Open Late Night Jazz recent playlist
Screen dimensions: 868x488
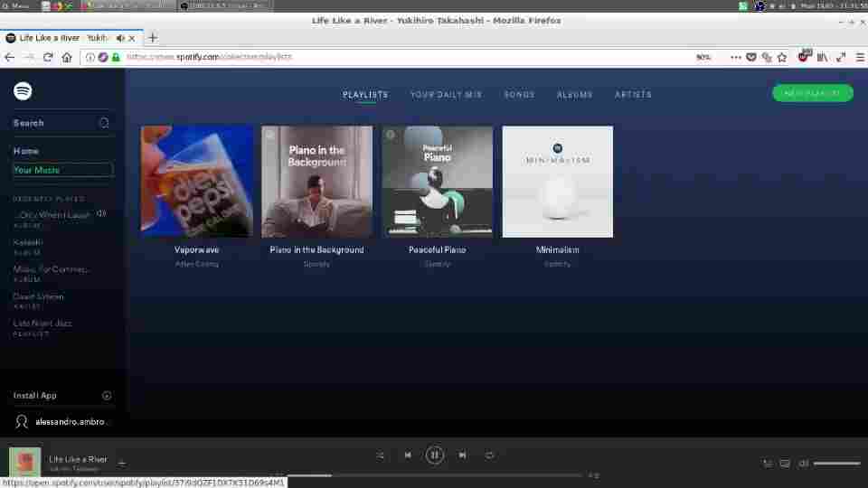tap(42, 324)
